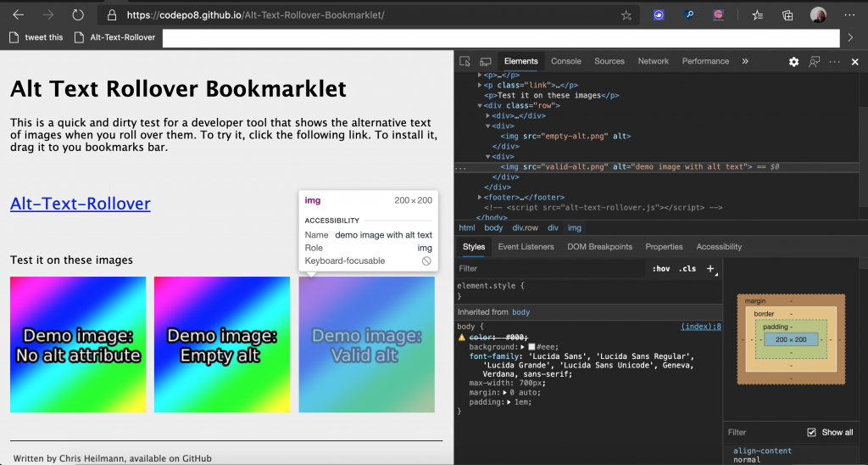The height and width of the screenshot is (465, 868).
Task: Activate the inspect element picker tool
Action: [465, 61]
